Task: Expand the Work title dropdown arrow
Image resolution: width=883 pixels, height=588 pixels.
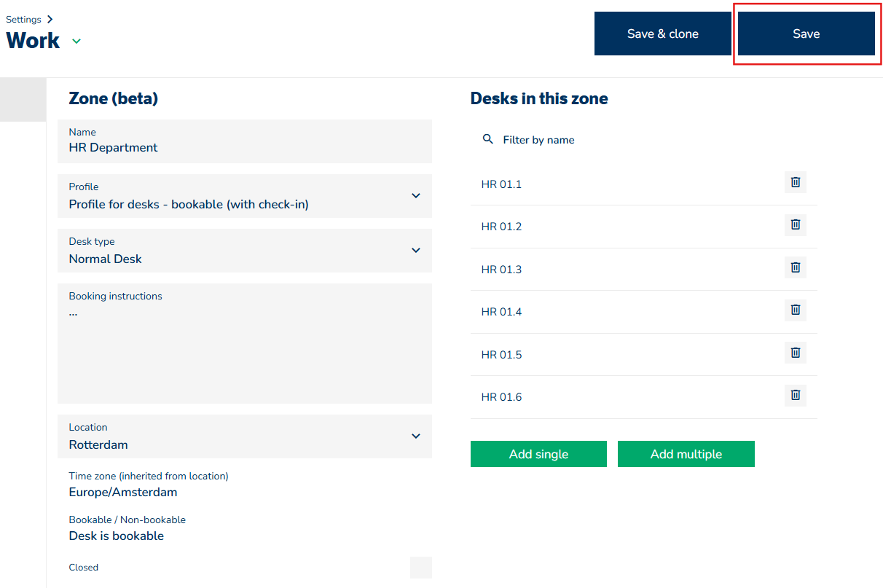Action: pos(76,42)
